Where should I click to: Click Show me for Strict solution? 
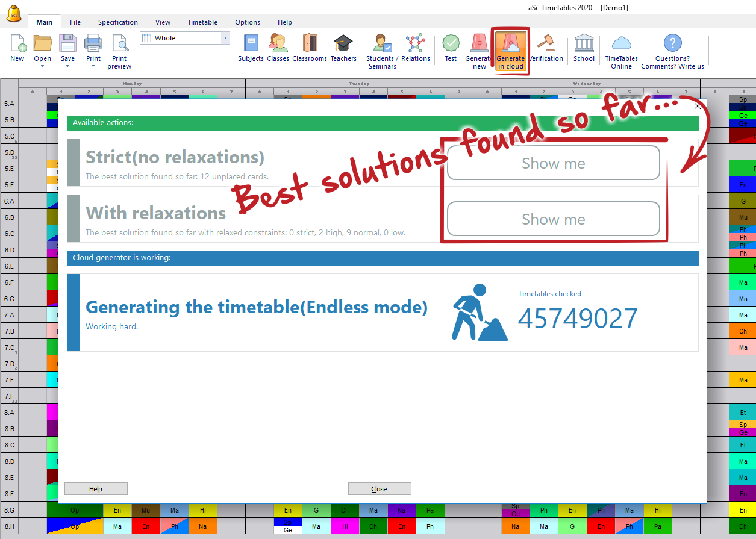pos(553,163)
